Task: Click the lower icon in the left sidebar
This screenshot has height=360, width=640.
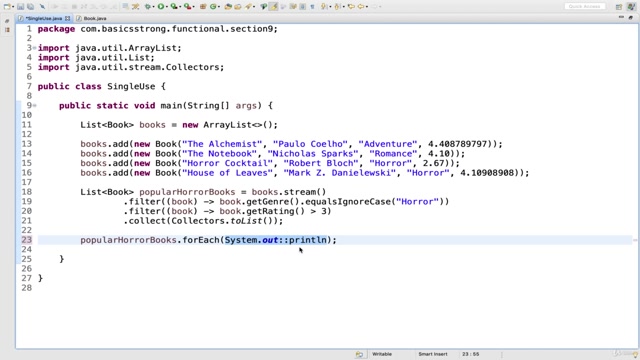Action: pos(7,30)
